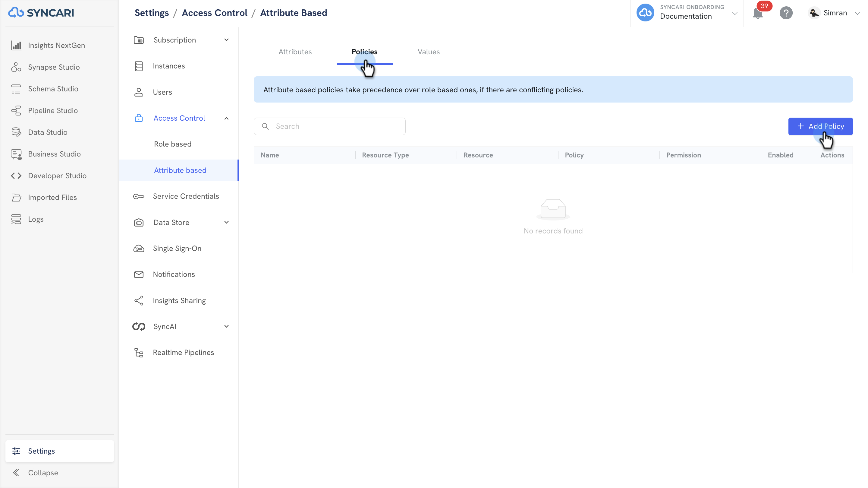
Task: Click Access Control in the breadcrumb
Action: tap(214, 13)
